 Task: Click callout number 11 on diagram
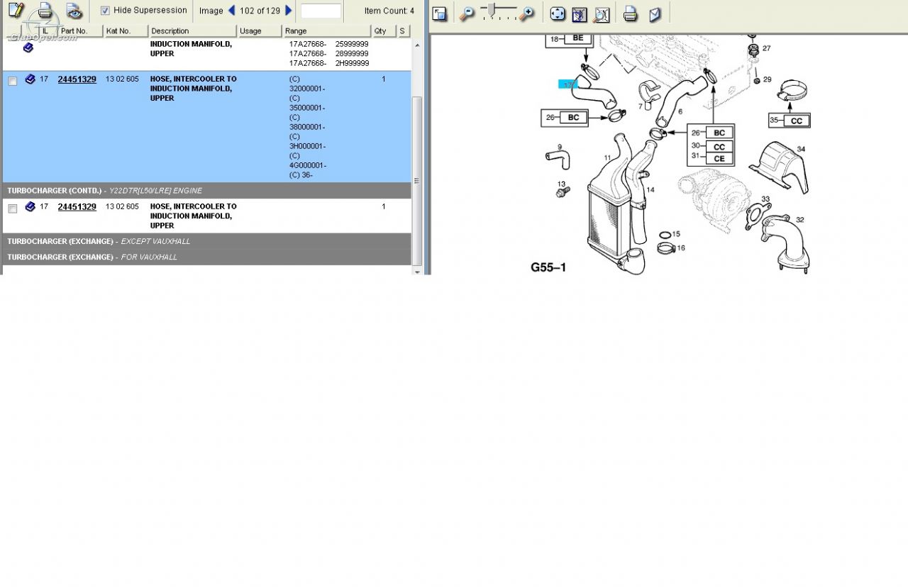point(608,157)
